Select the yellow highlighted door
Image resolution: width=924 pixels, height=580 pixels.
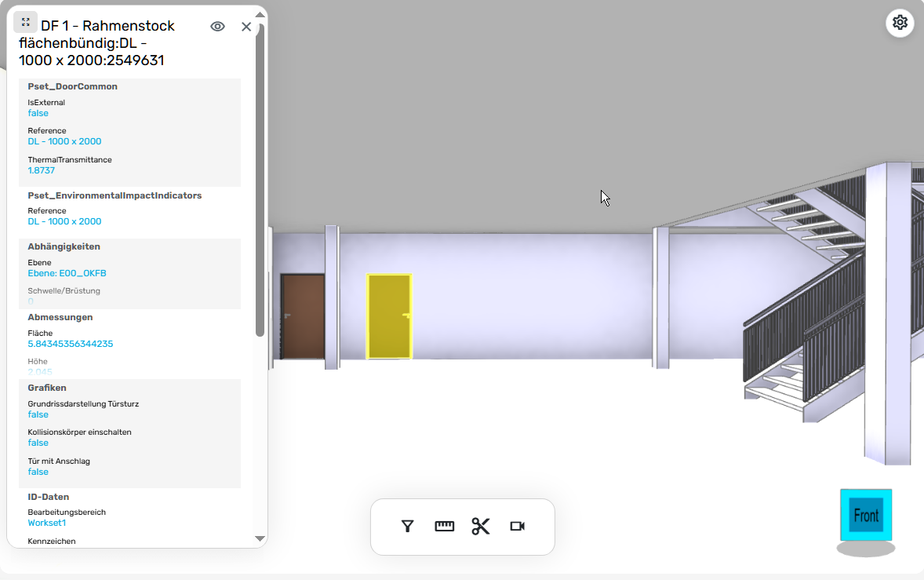click(x=389, y=316)
